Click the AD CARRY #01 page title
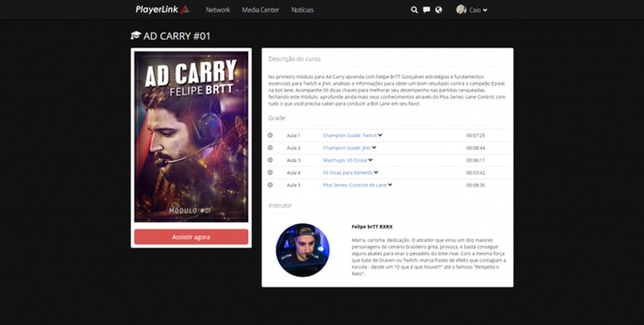This screenshot has width=644, height=325. [176, 36]
